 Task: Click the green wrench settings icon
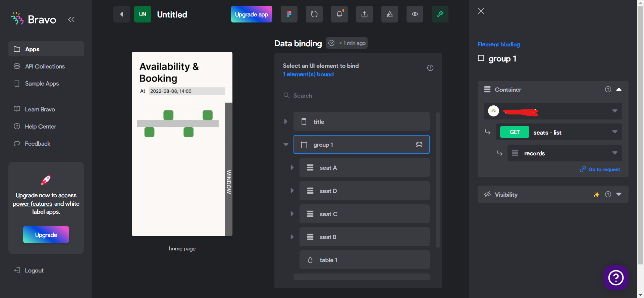(440, 14)
